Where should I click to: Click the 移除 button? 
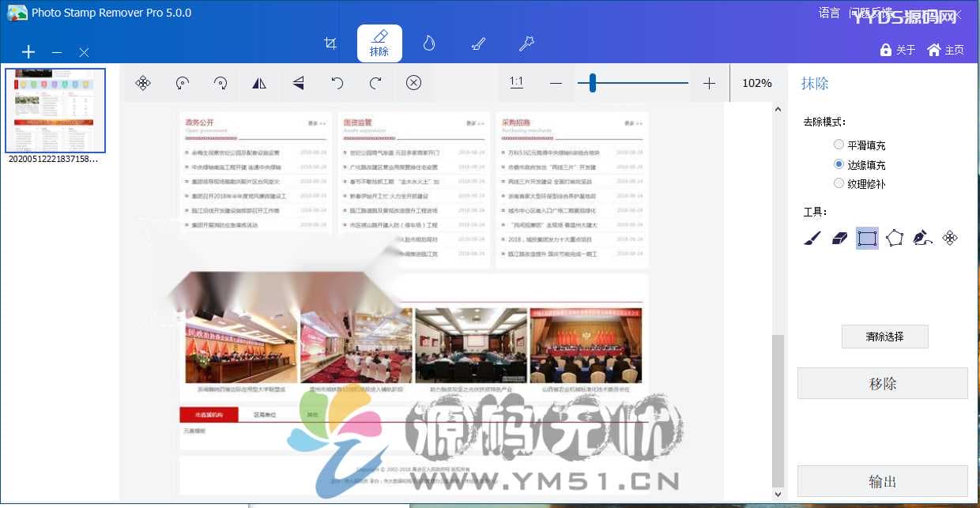click(882, 383)
